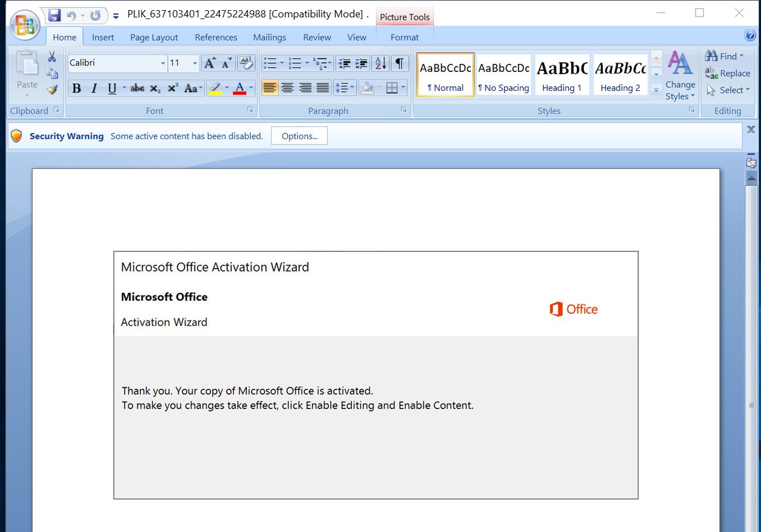761x532 pixels.
Task: Select the Activation Wizard picture in document
Action: pos(376,375)
